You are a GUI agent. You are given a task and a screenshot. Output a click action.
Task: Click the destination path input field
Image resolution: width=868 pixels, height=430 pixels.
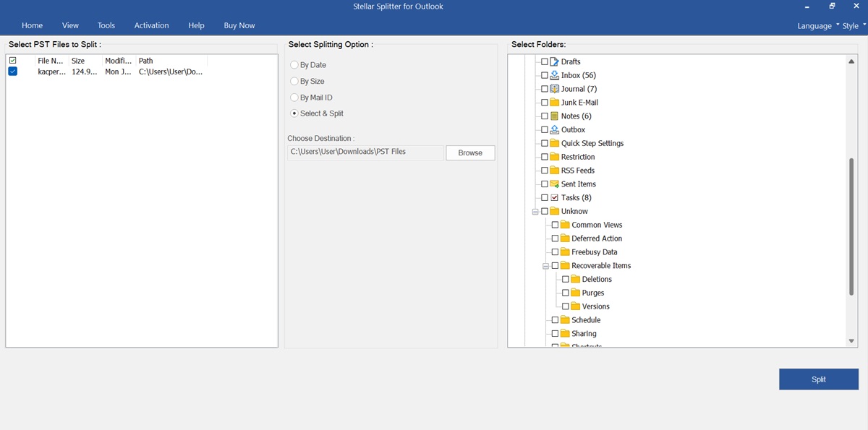pos(365,152)
